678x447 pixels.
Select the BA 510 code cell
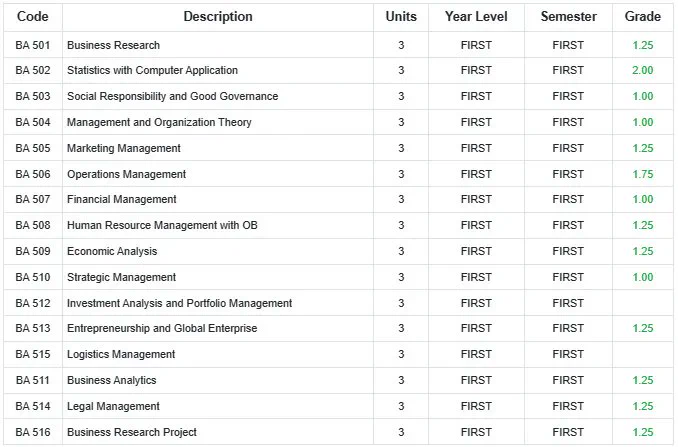click(32, 277)
